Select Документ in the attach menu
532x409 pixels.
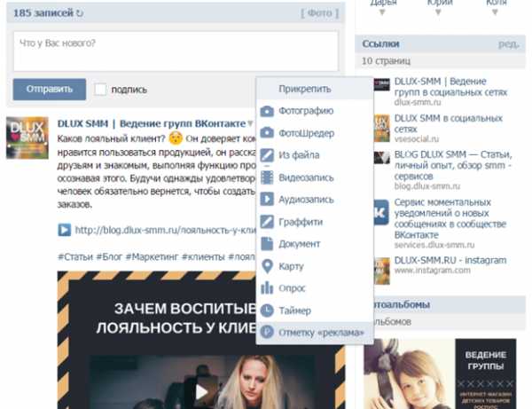315,244
